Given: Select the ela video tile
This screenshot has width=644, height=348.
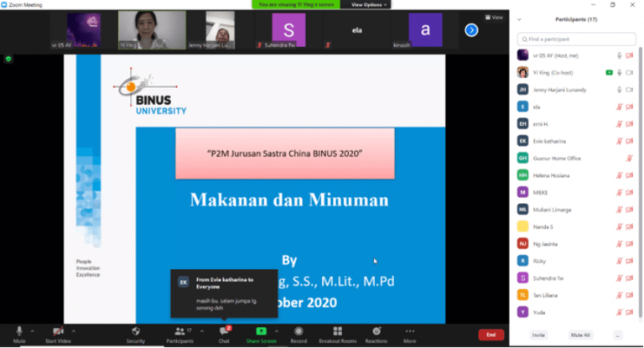Looking at the screenshot, I should [357, 30].
